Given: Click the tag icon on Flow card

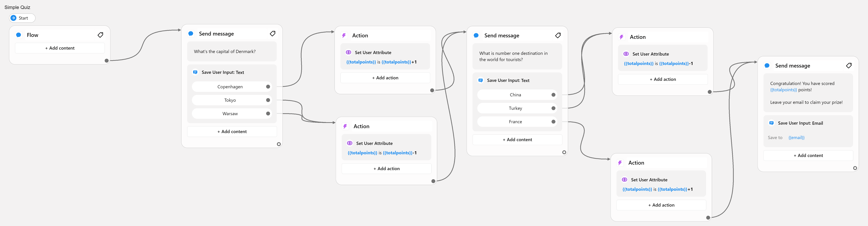Looking at the screenshot, I should pyautogui.click(x=100, y=35).
